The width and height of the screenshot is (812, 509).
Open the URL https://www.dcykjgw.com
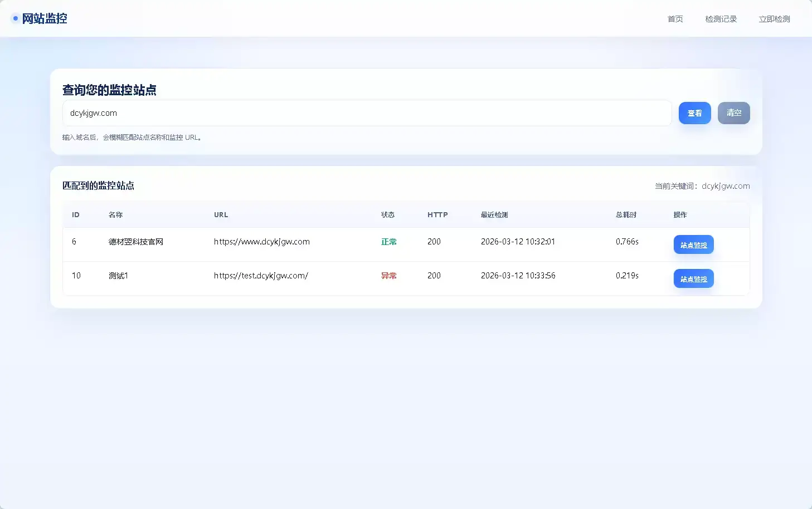262,242
